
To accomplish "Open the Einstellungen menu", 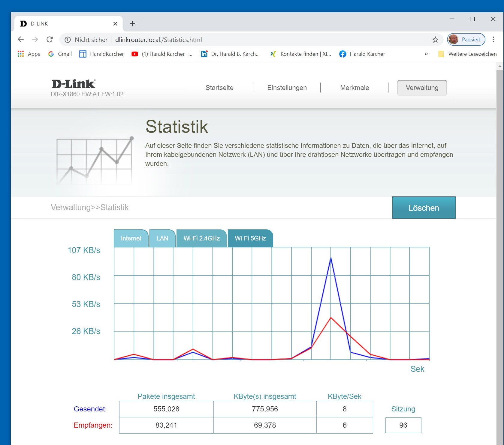I will tap(287, 88).
